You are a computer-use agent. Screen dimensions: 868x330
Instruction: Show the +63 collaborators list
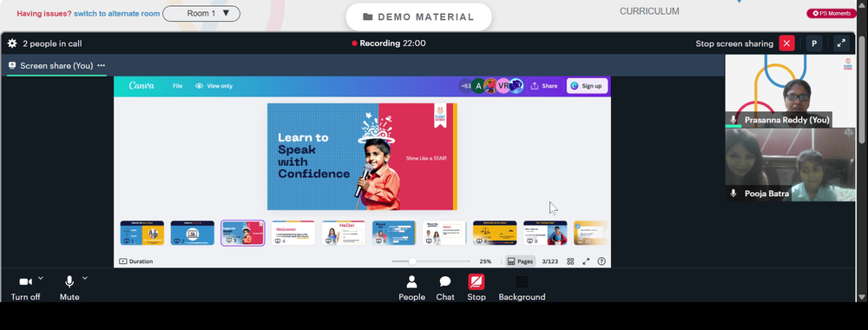(466, 86)
